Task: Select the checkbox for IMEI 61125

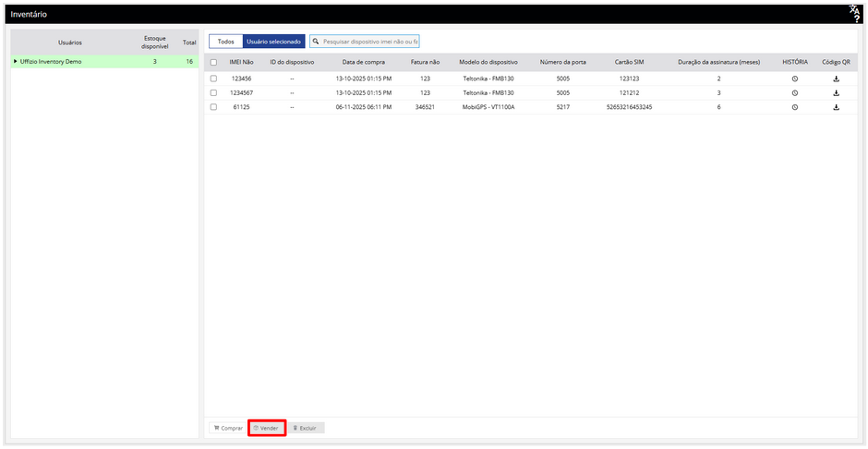Action: click(x=214, y=107)
